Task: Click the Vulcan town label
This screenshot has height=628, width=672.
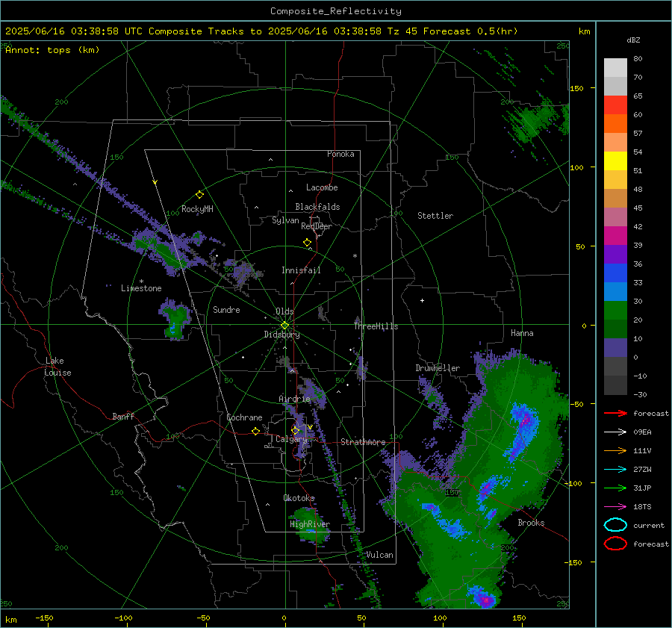Action: coord(379,555)
